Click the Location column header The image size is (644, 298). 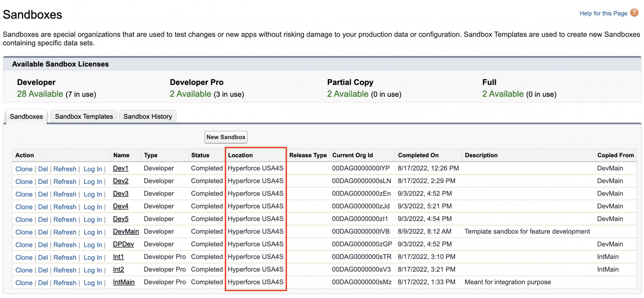coord(240,155)
